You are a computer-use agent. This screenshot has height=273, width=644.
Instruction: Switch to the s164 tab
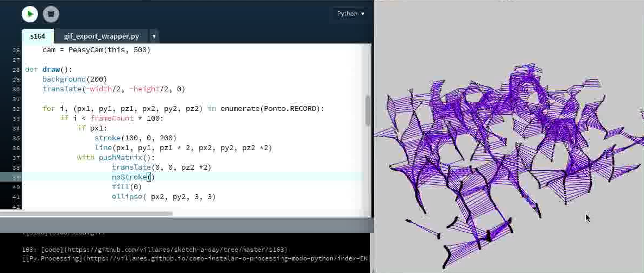(37, 36)
